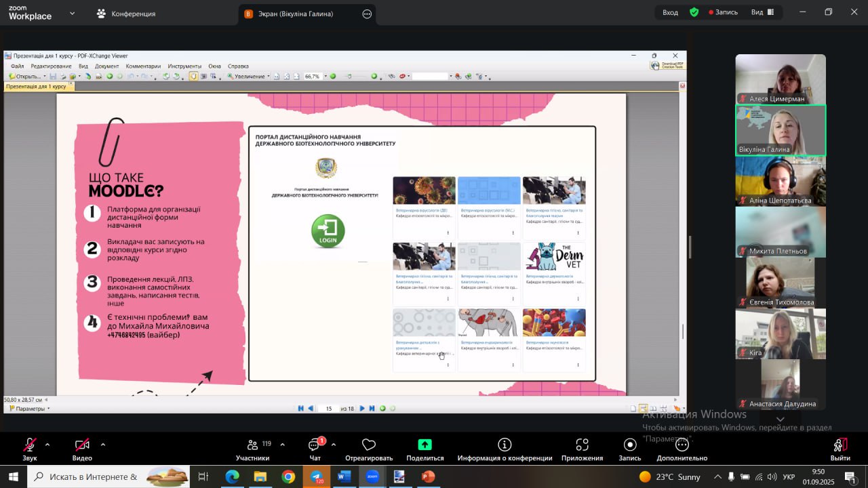Click the green previous view button
868x488 pixels.
pos(382,408)
